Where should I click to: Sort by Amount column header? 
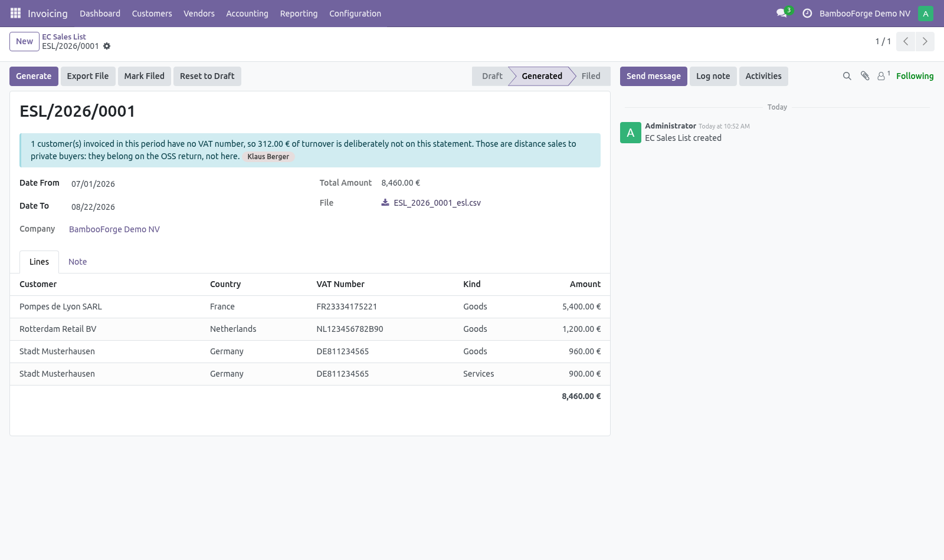[585, 284]
